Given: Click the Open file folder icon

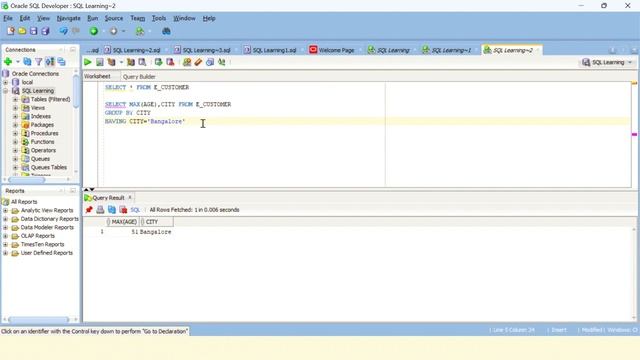Looking at the screenshot, I should pos(22,31).
